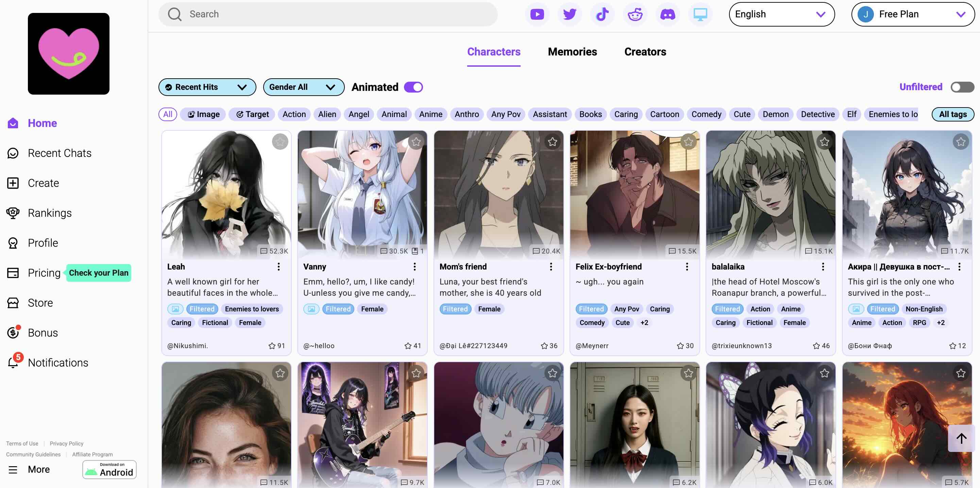Expand the English language selector
The width and height of the screenshot is (980, 488).
(782, 14)
